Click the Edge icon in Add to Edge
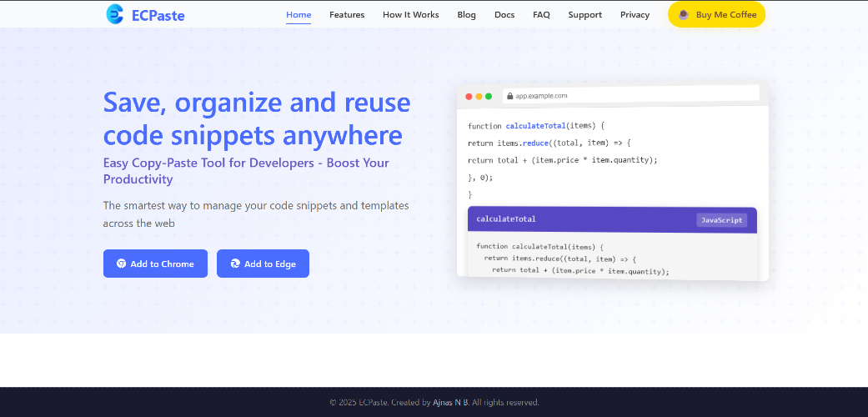868x417 pixels. 235,264
